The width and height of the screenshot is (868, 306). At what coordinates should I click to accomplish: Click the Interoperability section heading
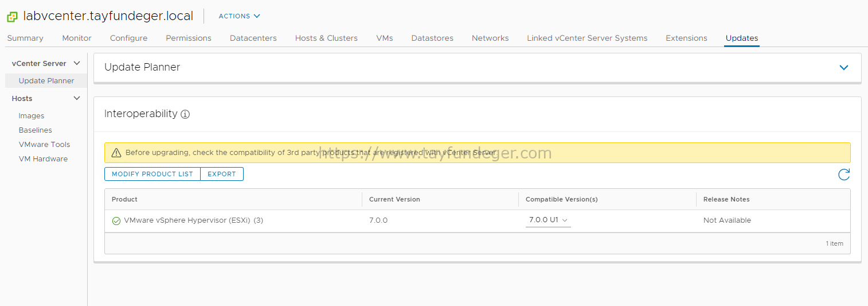[141, 114]
